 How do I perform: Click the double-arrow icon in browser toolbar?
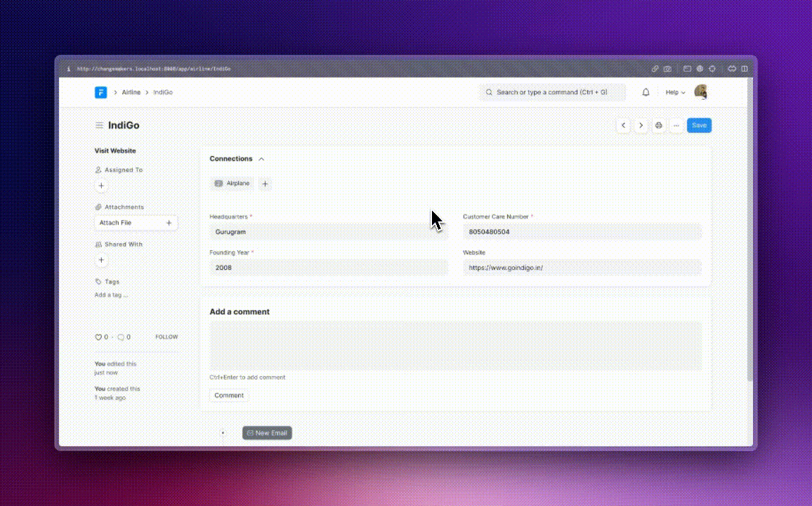(x=732, y=68)
